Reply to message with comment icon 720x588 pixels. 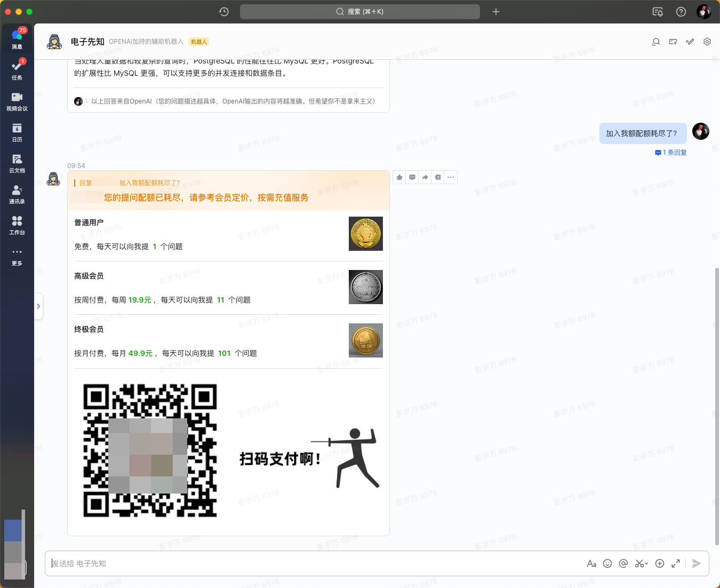pyautogui.click(x=412, y=177)
